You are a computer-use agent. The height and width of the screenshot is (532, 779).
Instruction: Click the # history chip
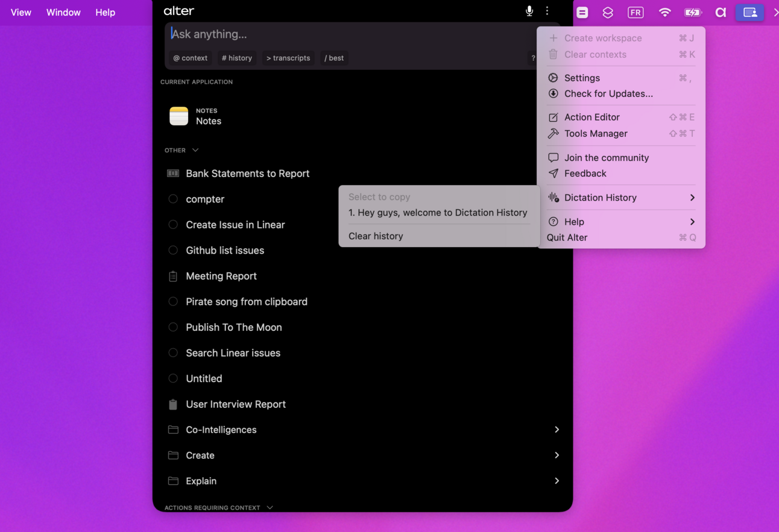point(236,58)
